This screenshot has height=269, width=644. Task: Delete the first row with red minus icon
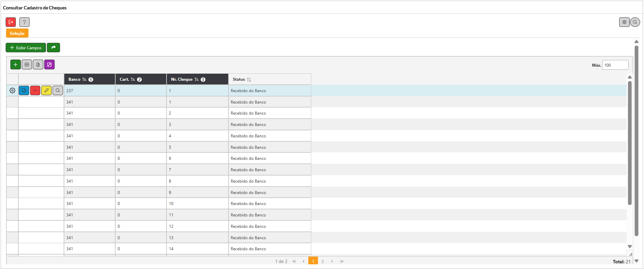click(35, 90)
